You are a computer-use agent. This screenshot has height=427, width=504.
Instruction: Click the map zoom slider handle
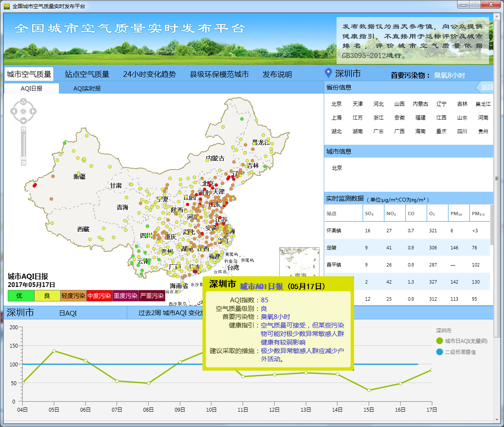tap(23, 158)
